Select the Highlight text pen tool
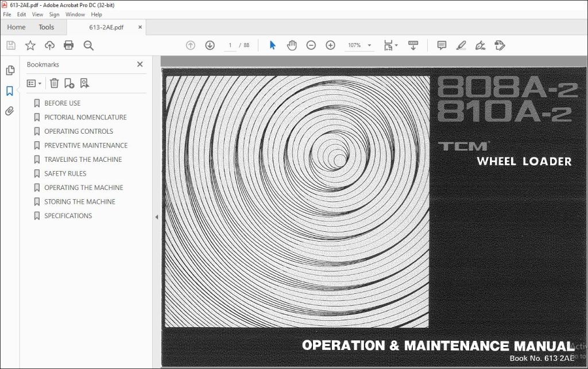The image size is (588, 369). (461, 45)
